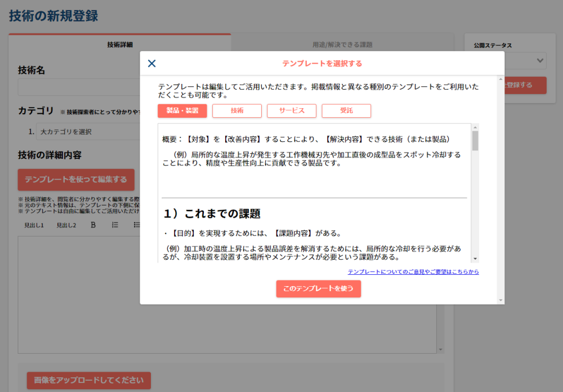Close the template selection dialog
The width and height of the screenshot is (563, 392).
tap(151, 63)
